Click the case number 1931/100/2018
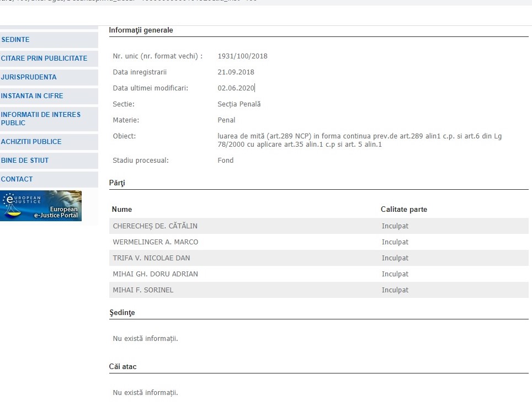The height and width of the screenshot is (411, 532). pyautogui.click(x=242, y=56)
